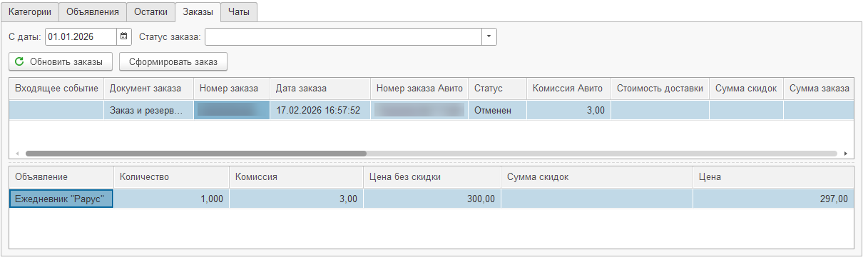Click the Номер заказа Авито column header
This screenshot has width=868, height=260.
[419, 89]
